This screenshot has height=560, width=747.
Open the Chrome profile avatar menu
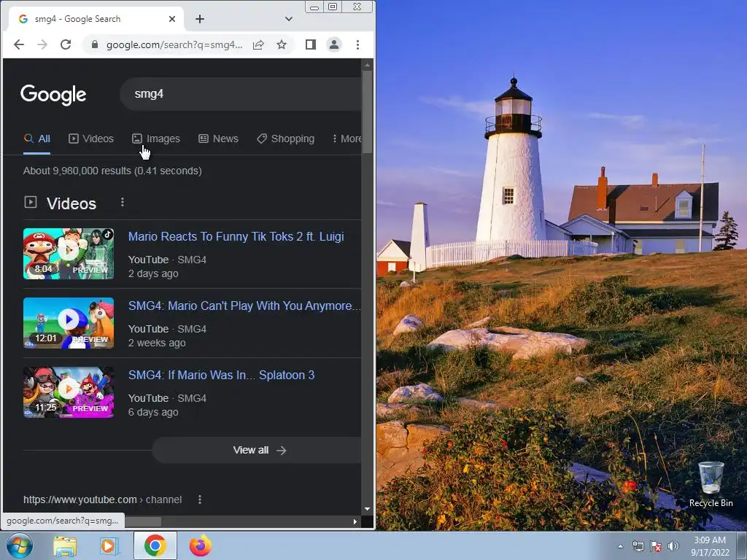point(334,44)
